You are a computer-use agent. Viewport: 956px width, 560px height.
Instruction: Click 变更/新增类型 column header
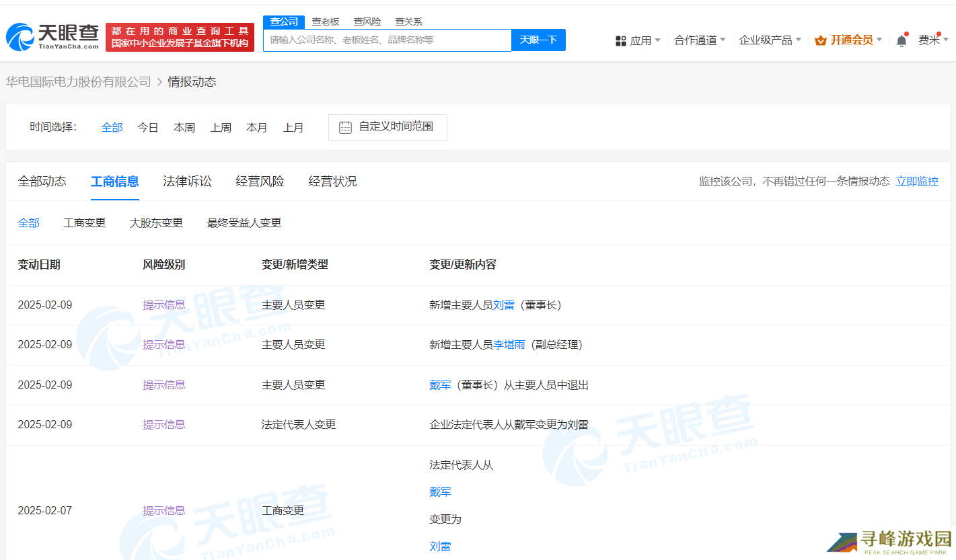click(x=295, y=264)
